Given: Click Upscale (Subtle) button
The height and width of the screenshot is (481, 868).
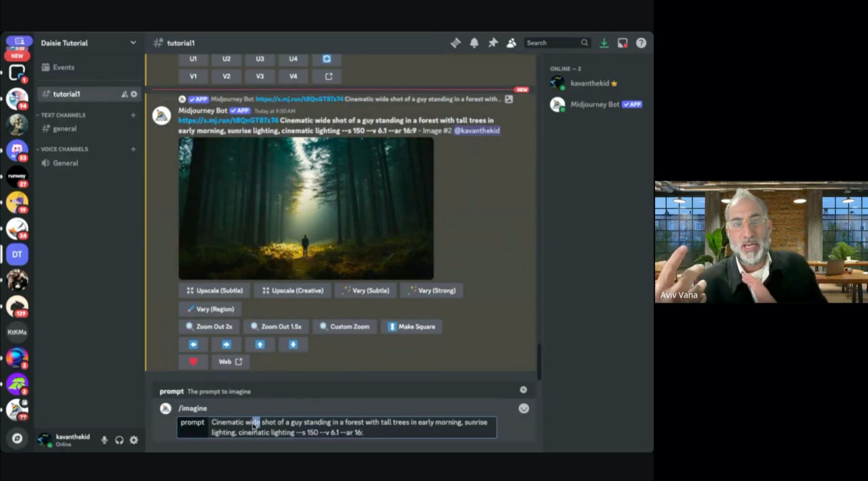Looking at the screenshot, I should (x=215, y=291).
